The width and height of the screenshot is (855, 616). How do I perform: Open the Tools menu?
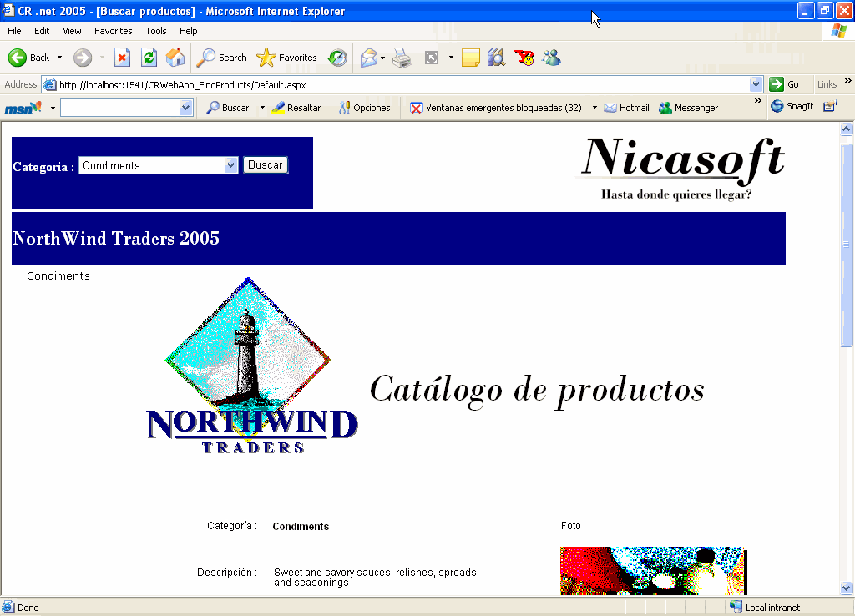click(x=156, y=31)
